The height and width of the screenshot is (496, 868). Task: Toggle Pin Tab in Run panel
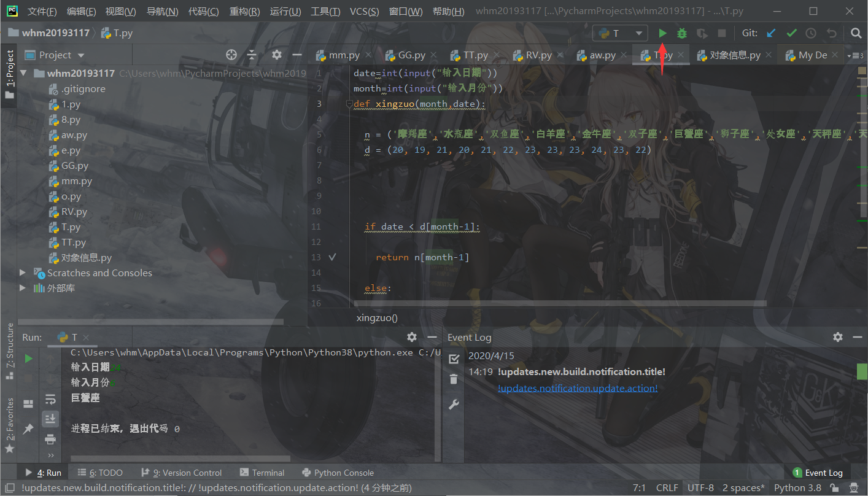[28, 429]
